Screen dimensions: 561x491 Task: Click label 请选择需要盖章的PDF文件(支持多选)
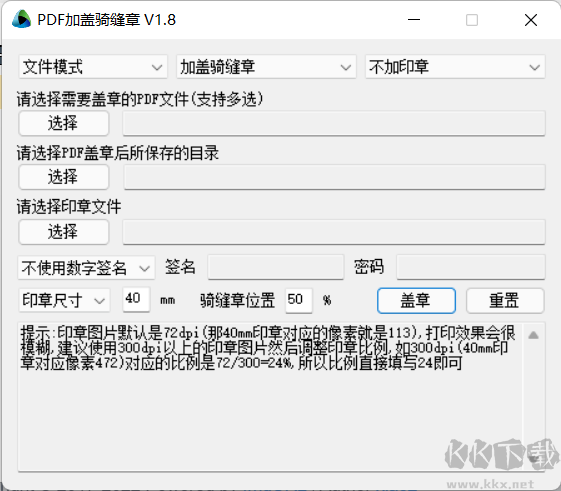140,99
